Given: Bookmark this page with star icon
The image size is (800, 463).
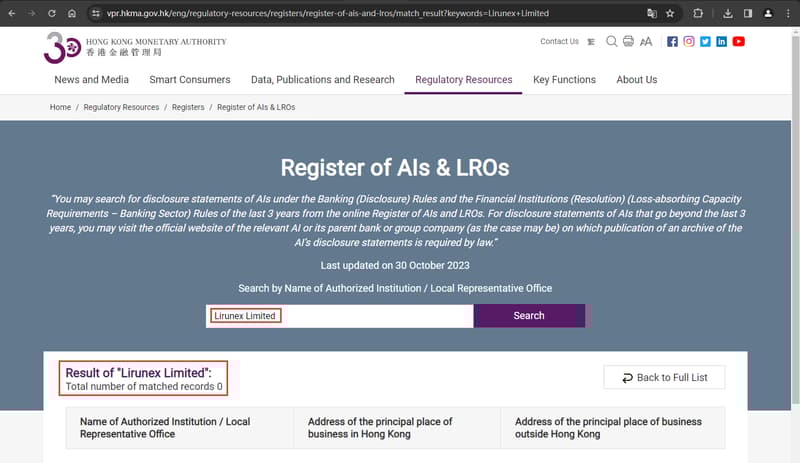Looking at the screenshot, I should tap(670, 13).
